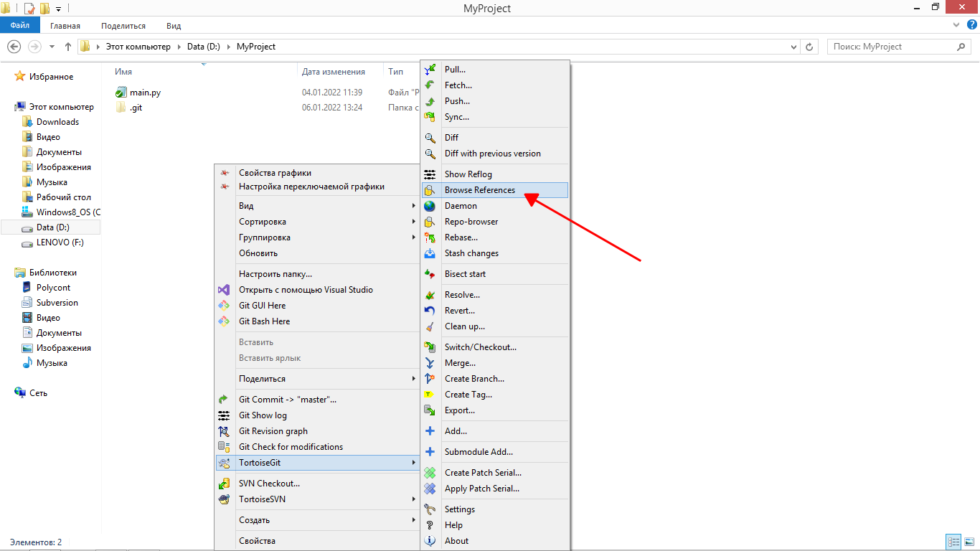Screen dimensions: 980x551
Task: Click the Clean up broom icon
Action: pyautogui.click(x=430, y=326)
